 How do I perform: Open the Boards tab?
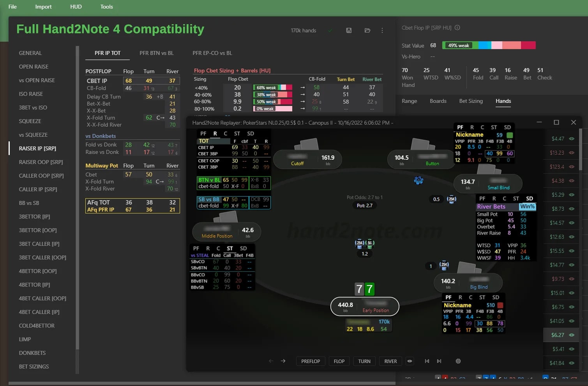[x=438, y=101]
